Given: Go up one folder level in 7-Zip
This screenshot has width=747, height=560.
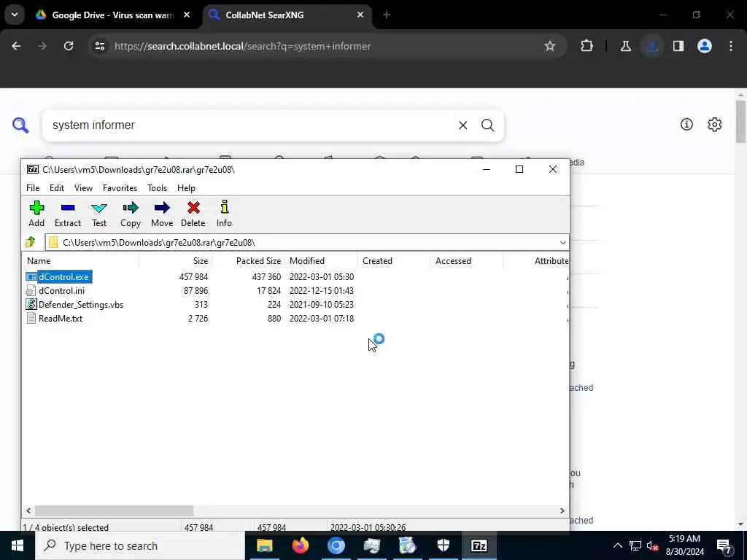Looking at the screenshot, I should (31, 242).
